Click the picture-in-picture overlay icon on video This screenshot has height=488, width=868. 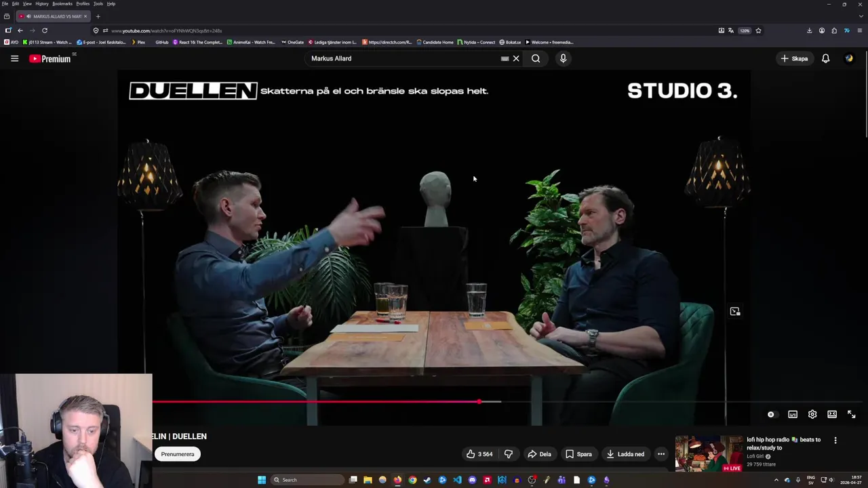pos(735,312)
